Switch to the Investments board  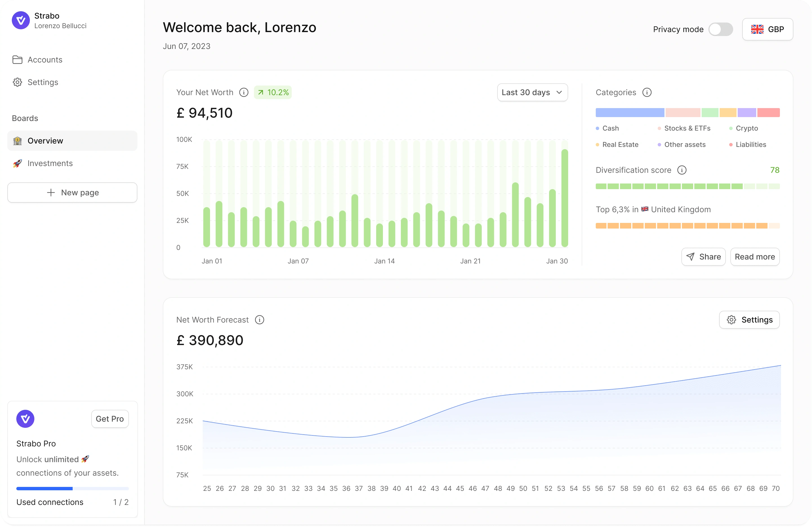(50, 163)
